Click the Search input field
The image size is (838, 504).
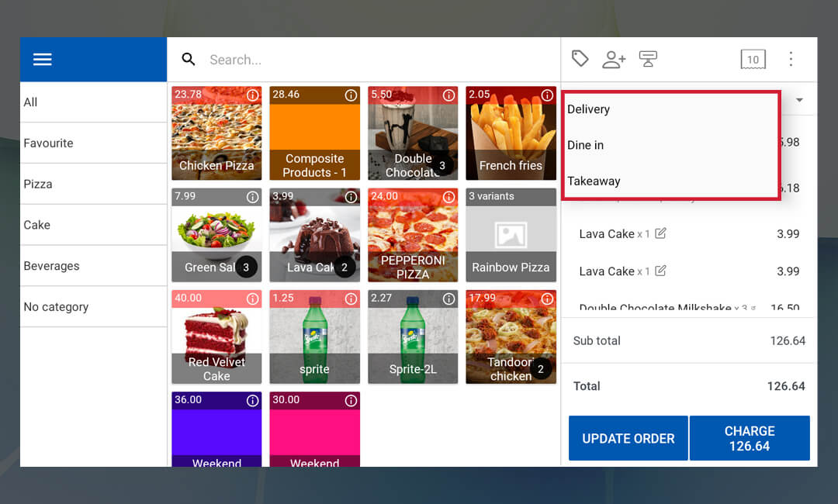(x=372, y=60)
